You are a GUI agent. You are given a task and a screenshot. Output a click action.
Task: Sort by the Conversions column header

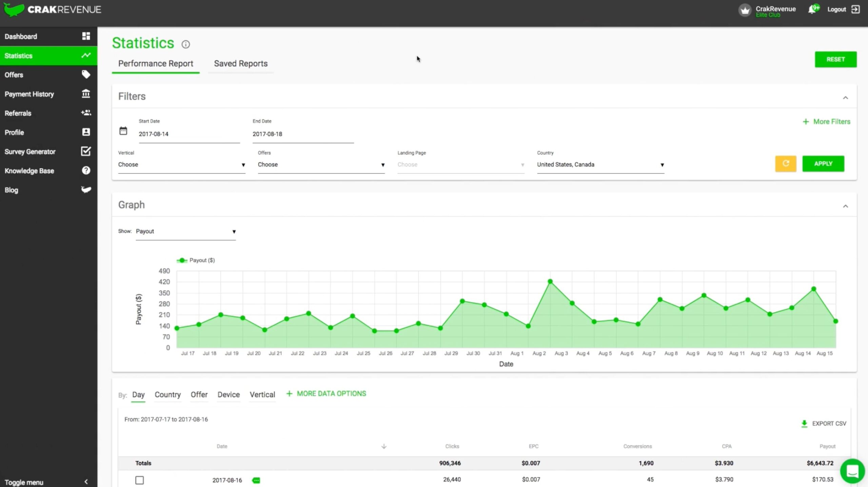pyautogui.click(x=637, y=446)
